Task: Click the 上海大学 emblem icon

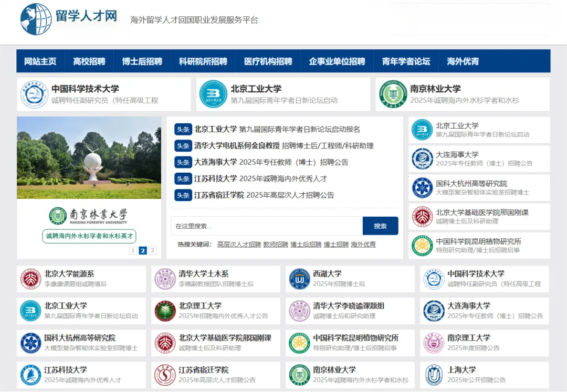Action: (x=433, y=375)
